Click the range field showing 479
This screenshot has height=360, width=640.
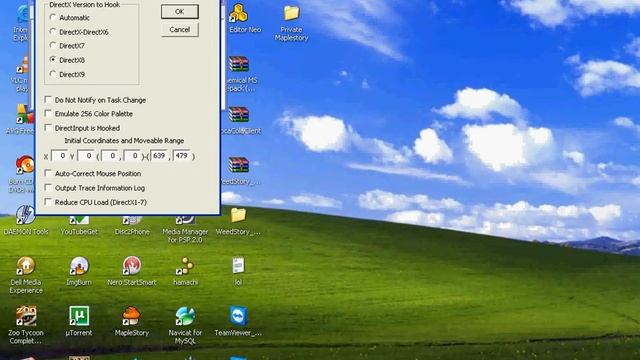click(x=182, y=156)
